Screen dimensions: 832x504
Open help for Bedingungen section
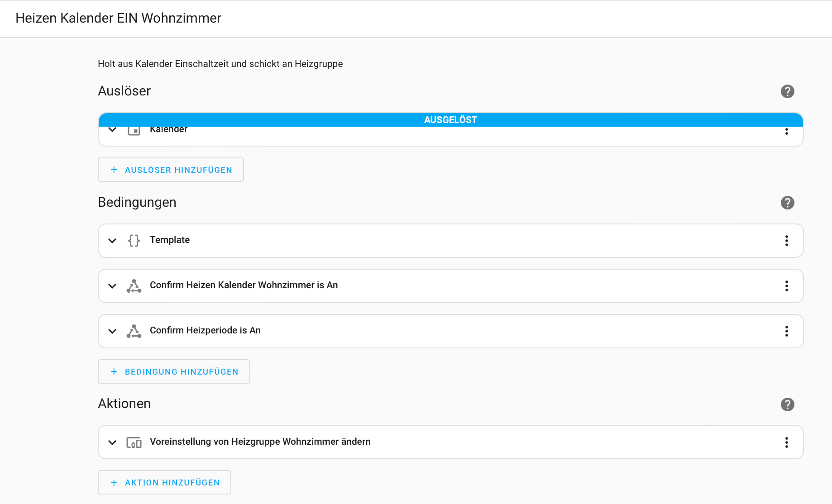click(787, 203)
